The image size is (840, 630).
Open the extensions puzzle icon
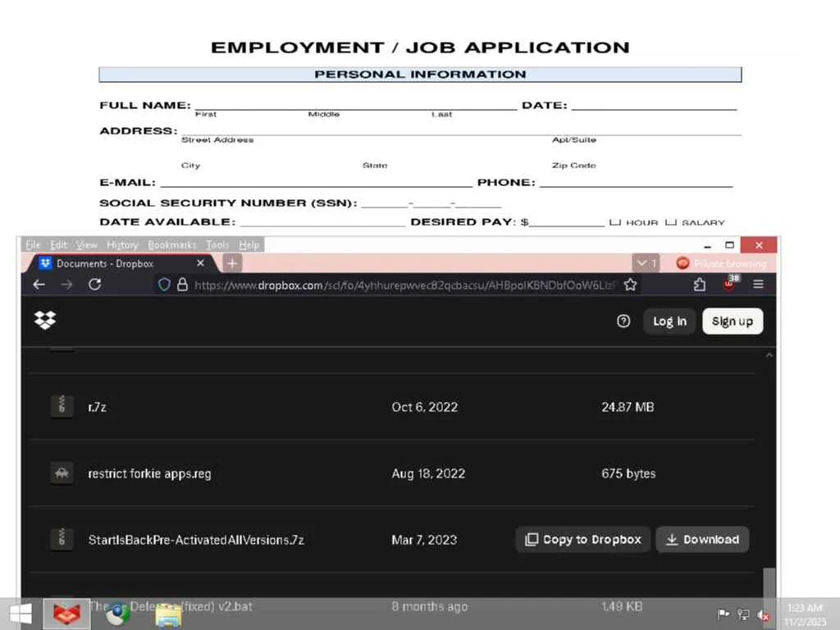[x=699, y=285]
